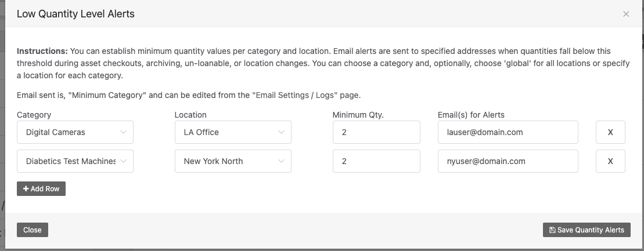Click the plus icon on Add Row
644x251 pixels.
click(x=26, y=188)
